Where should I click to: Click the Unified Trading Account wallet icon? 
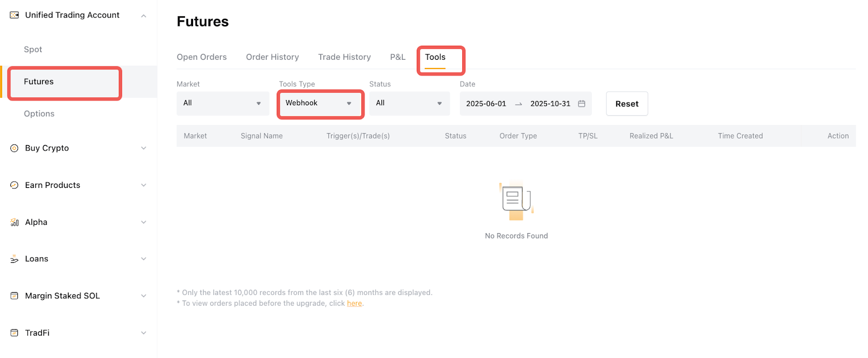(15, 15)
